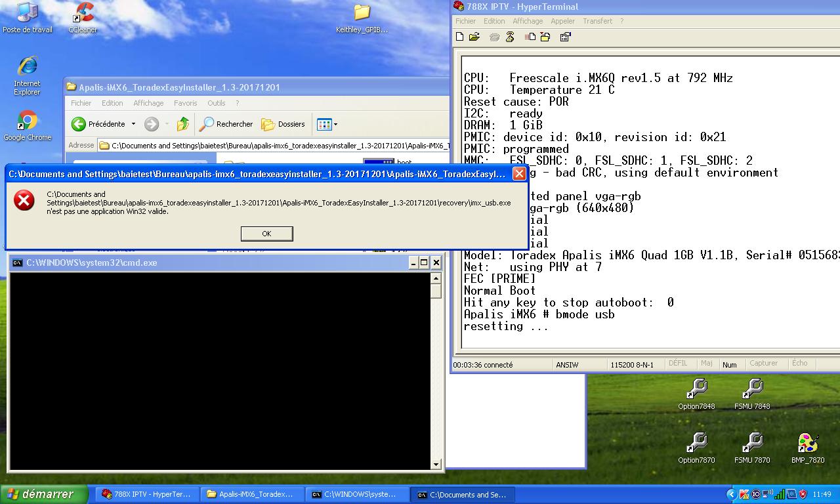Click Rechercher in Explorer toolbar

point(226,124)
